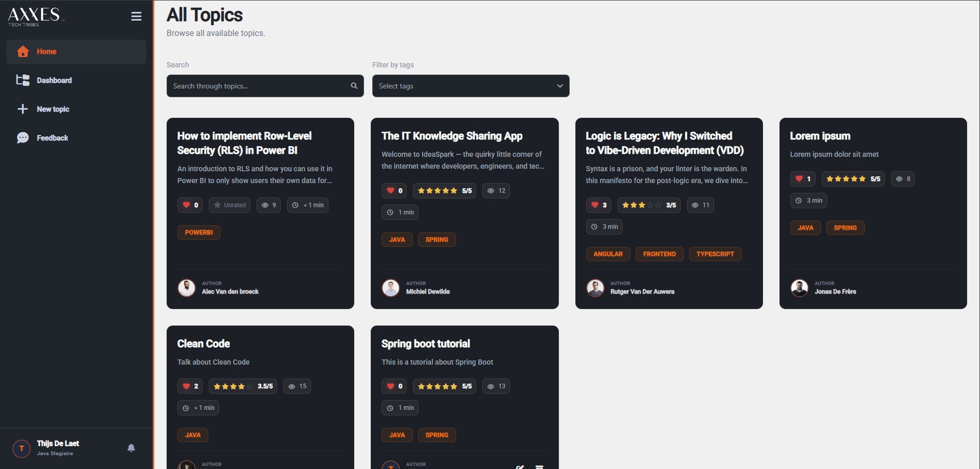Screen dimensions: 980x469
Task: Click the 3/5 star rating on the VDD card
Action: [x=649, y=205]
